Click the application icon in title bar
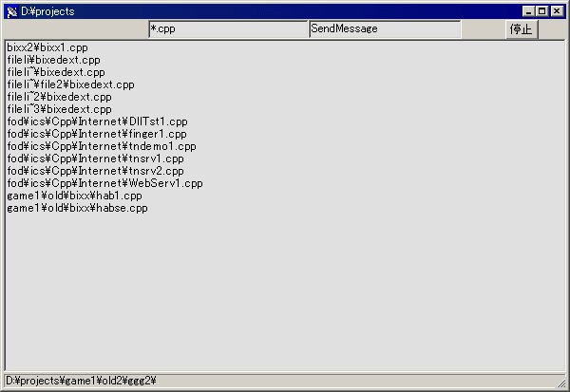Viewport: 570px width, 392px height. [11, 11]
